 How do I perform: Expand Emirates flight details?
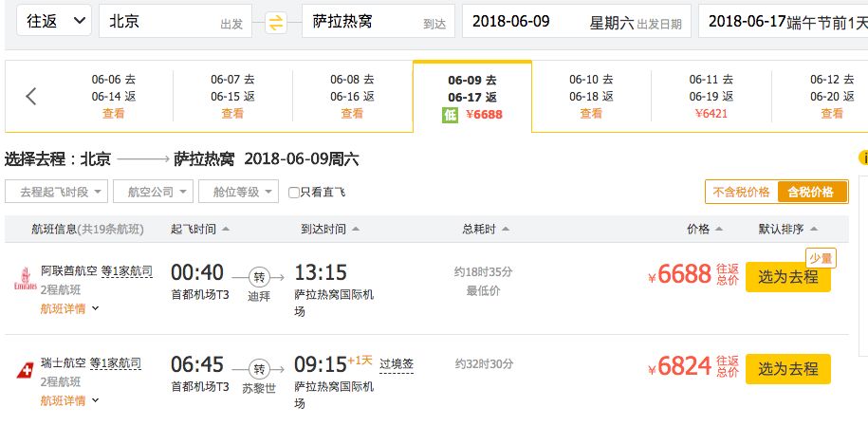click(69, 308)
